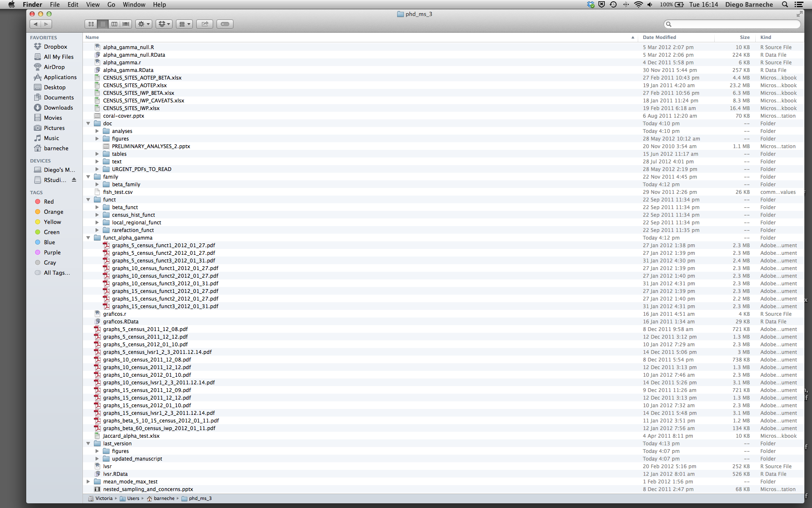Click the share/action icon in toolbar
The height and width of the screenshot is (508, 812).
205,23
